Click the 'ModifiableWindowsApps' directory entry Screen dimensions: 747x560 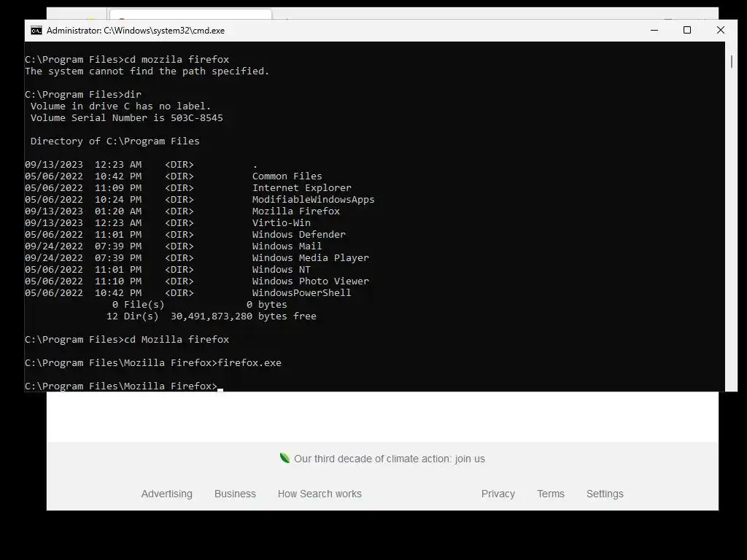tap(313, 200)
